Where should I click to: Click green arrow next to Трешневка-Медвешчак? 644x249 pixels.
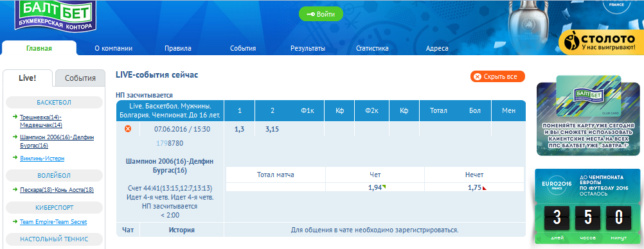click(x=15, y=117)
